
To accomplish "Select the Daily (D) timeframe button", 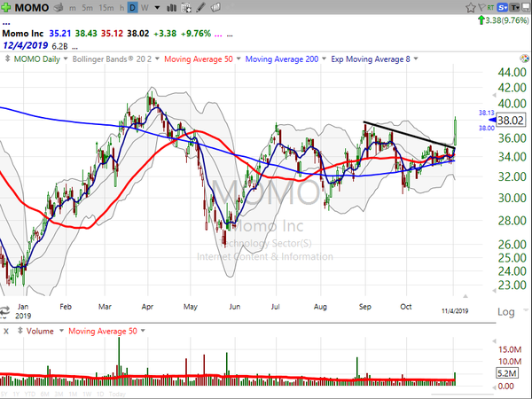I will (x=132, y=7).
